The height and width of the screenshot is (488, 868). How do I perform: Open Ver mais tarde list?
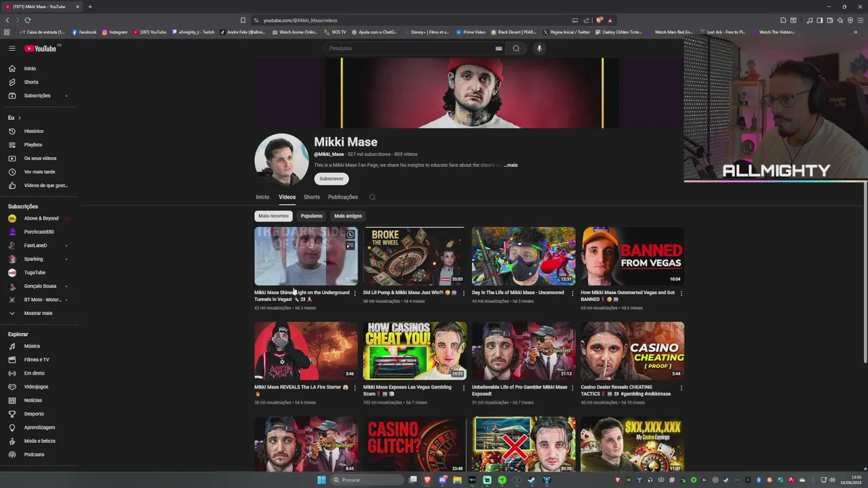[x=39, y=171]
